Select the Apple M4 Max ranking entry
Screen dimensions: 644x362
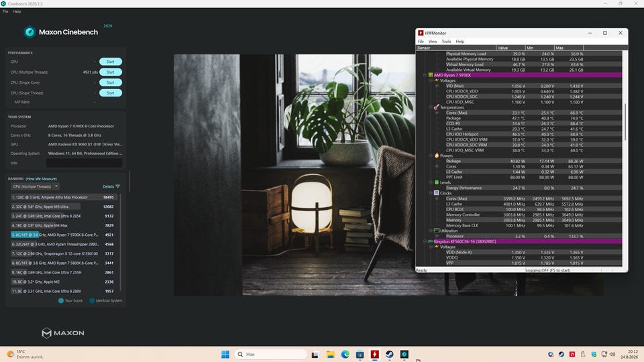64,225
